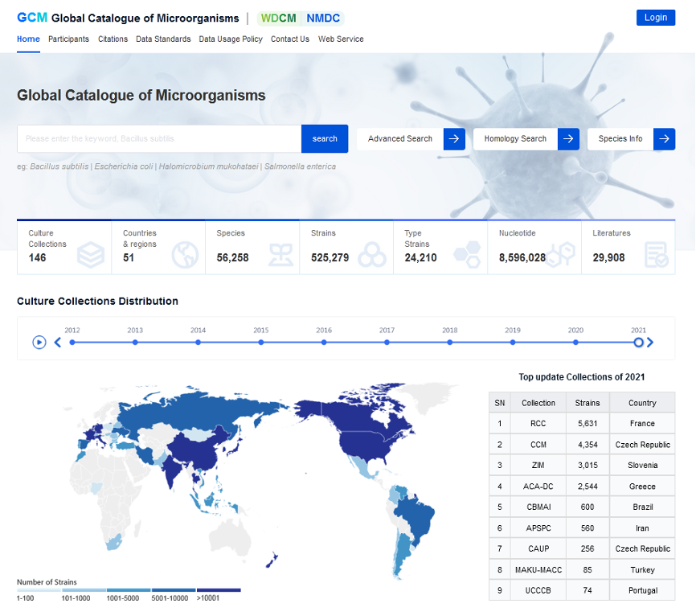Click the Countries & regions globe icon
The image size is (696, 616).
[185, 256]
